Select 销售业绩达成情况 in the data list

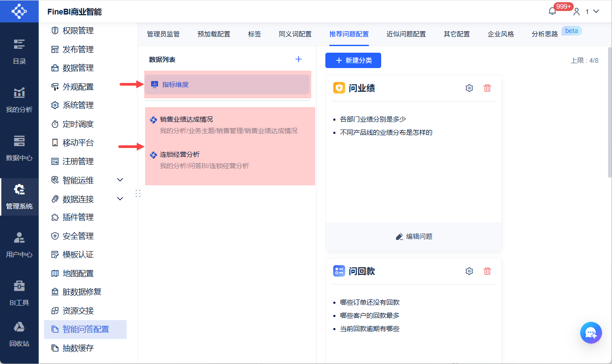(x=186, y=119)
